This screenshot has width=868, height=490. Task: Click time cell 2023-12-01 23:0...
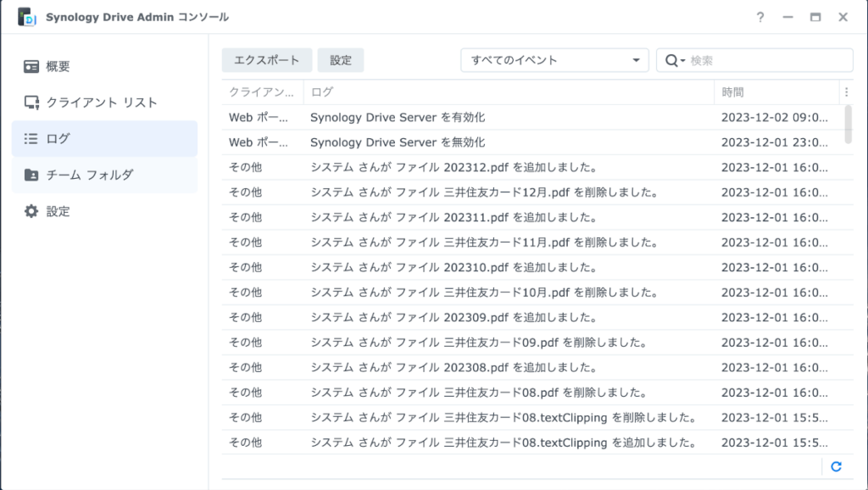coord(775,142)
